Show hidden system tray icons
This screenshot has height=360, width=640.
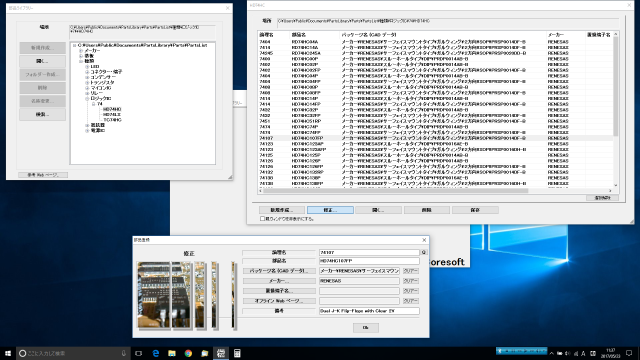552,353
